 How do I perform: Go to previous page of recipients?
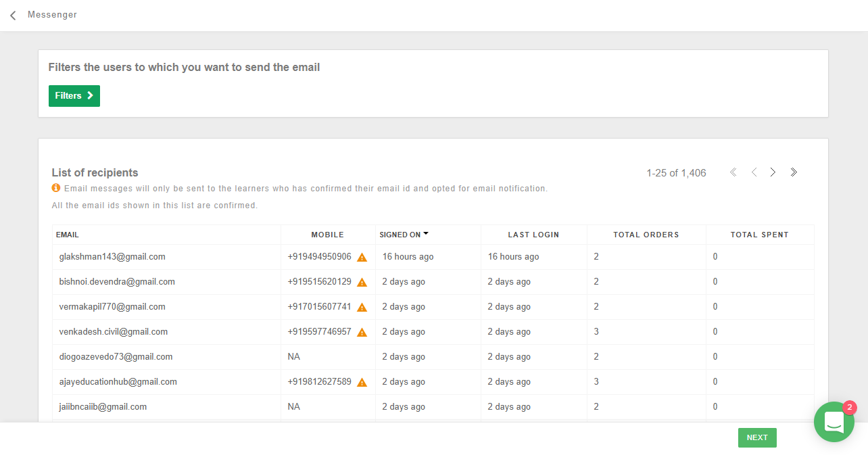pos(754,172)
